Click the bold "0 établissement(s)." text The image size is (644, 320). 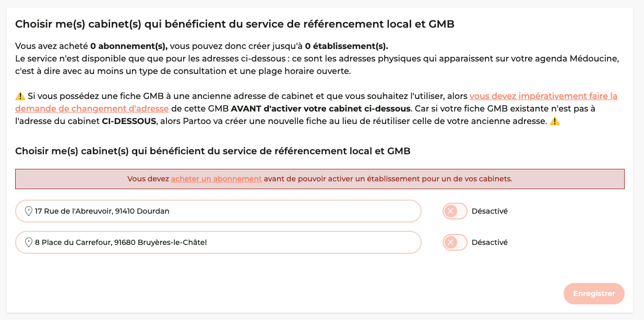pos(347,46)
